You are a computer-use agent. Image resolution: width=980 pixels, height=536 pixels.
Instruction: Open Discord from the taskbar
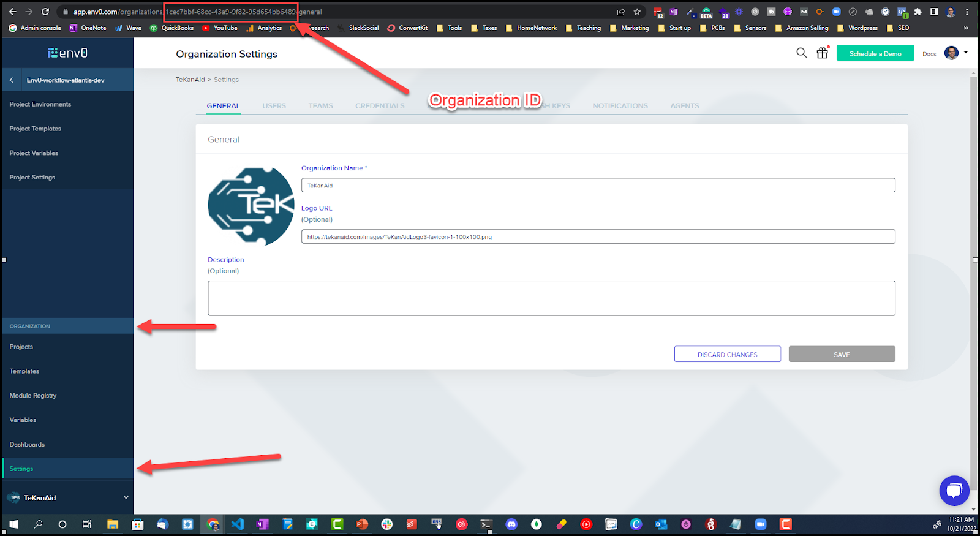click(x=511, y=524)
